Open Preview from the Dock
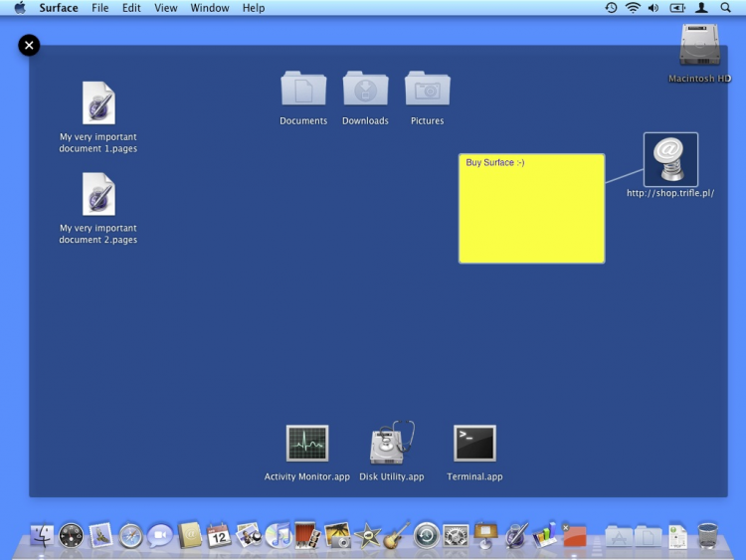Viewport: 746px width, 560px height. (x=249, y=535)
